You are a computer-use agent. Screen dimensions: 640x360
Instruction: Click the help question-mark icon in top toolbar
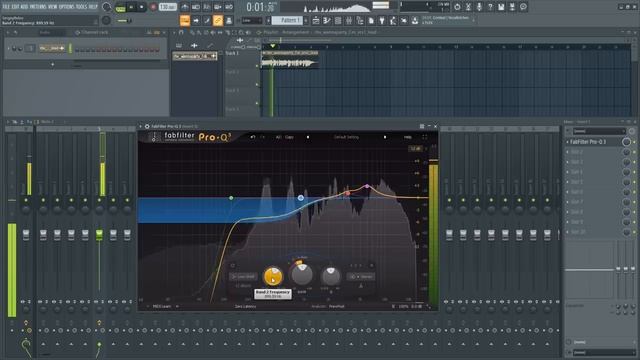coord(490,7)
